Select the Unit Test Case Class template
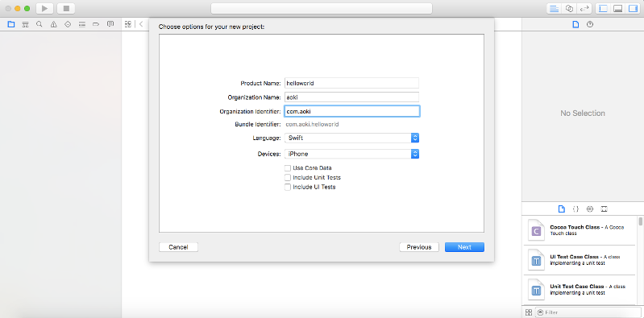644x318 pixels. [x=580, y=289]
